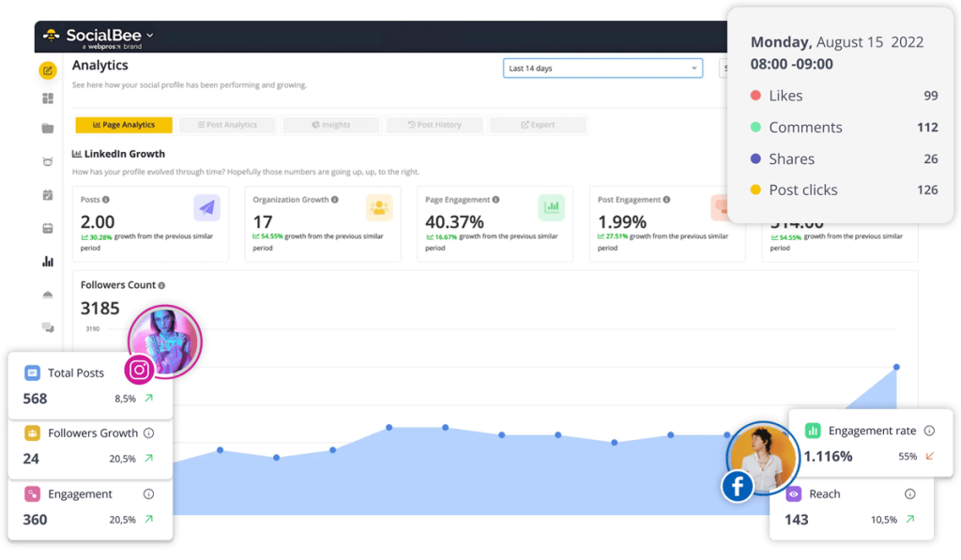This screenshot has height=560, width=961.
Task: Expand the SocialBee workspace chevron
Action: click(150, 36)
